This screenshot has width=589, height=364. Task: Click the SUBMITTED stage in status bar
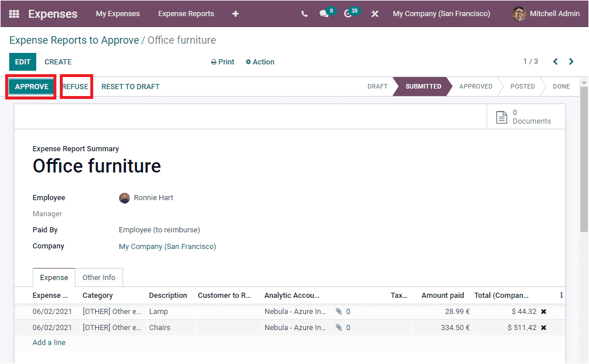pyautogui.click(x=422, y=86)
